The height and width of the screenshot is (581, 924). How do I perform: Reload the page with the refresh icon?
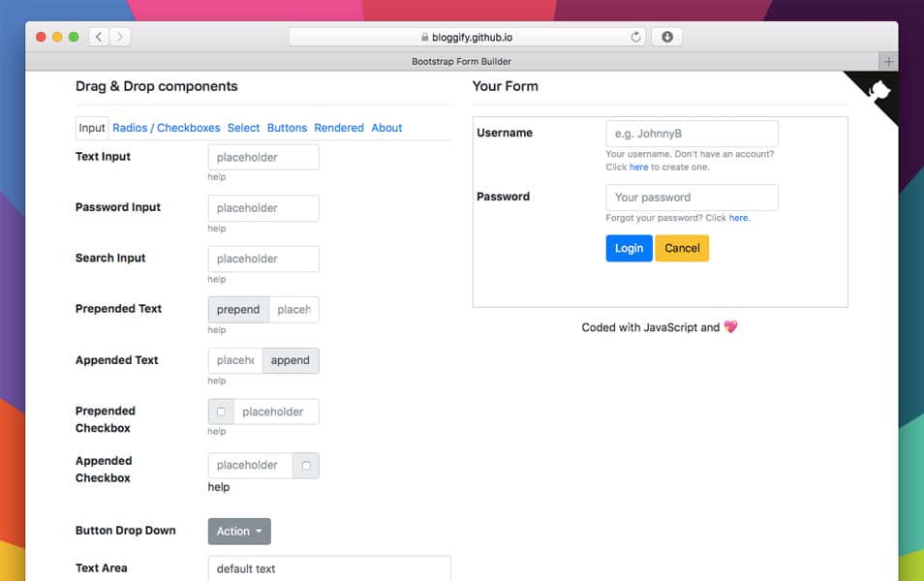click(636, 37)
